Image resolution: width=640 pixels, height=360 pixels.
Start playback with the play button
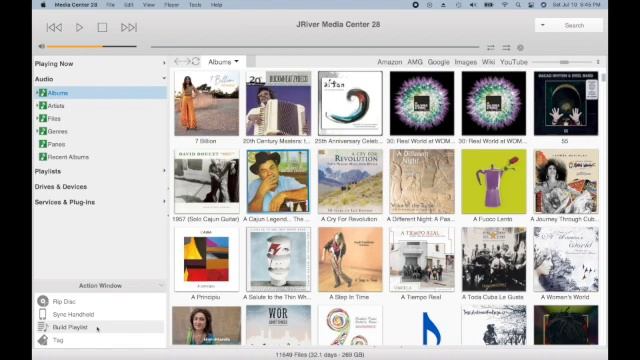79,27
